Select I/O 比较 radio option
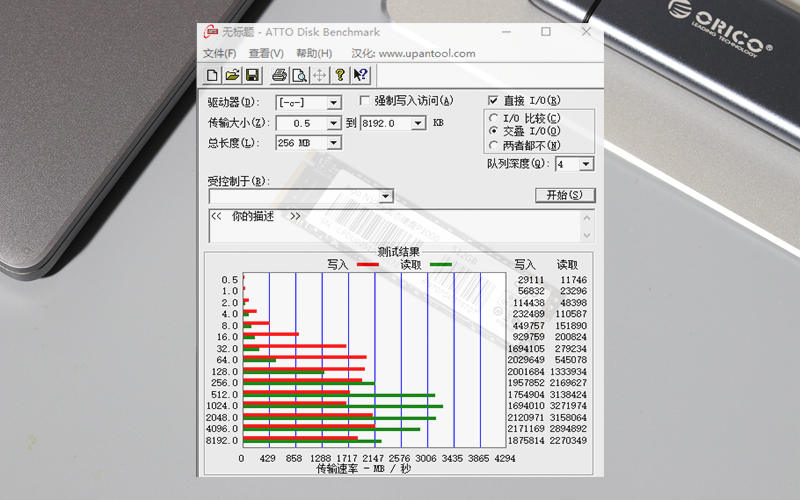This screenshot has height=500, width=800. click(493, 118)
